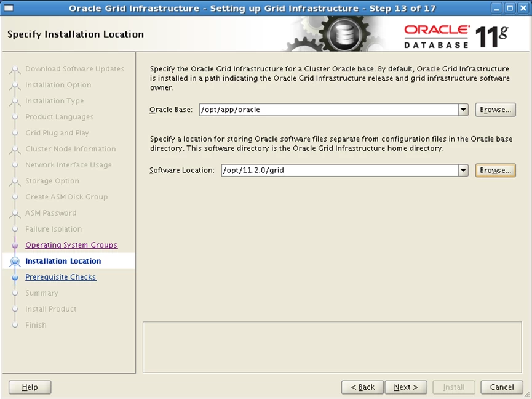The image size is (532, 399).
Task: Click the Download Software Updates step label
Action: coord(74,68)
